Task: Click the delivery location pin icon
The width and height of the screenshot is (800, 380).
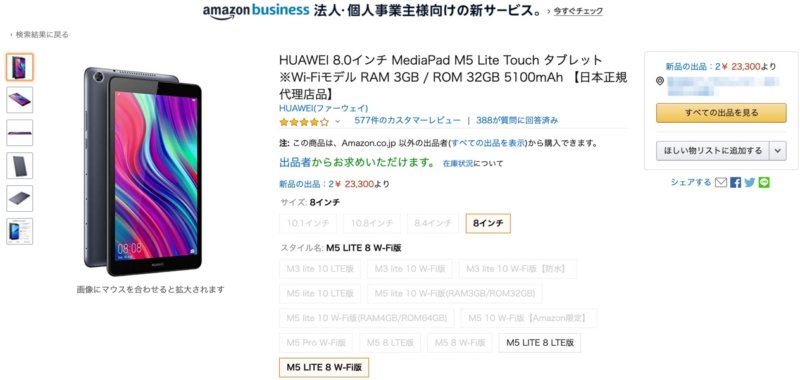Action: 660,81
